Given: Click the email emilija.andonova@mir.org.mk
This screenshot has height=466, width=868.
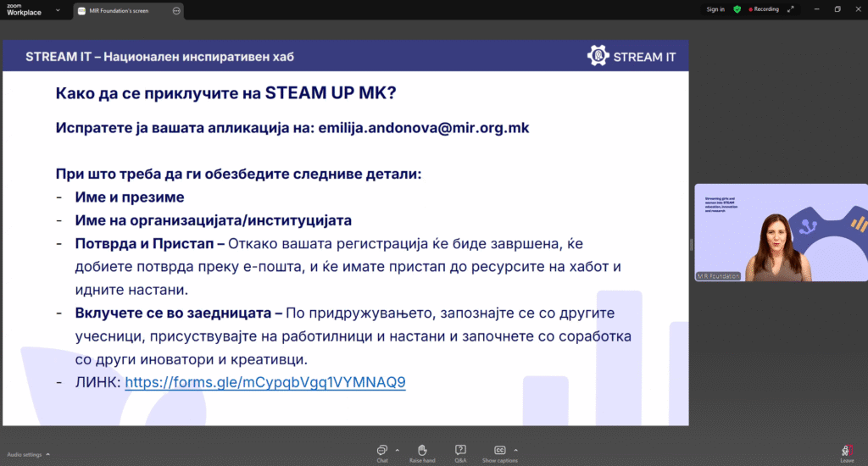Looking at the screenshot, I should point(424,128).
